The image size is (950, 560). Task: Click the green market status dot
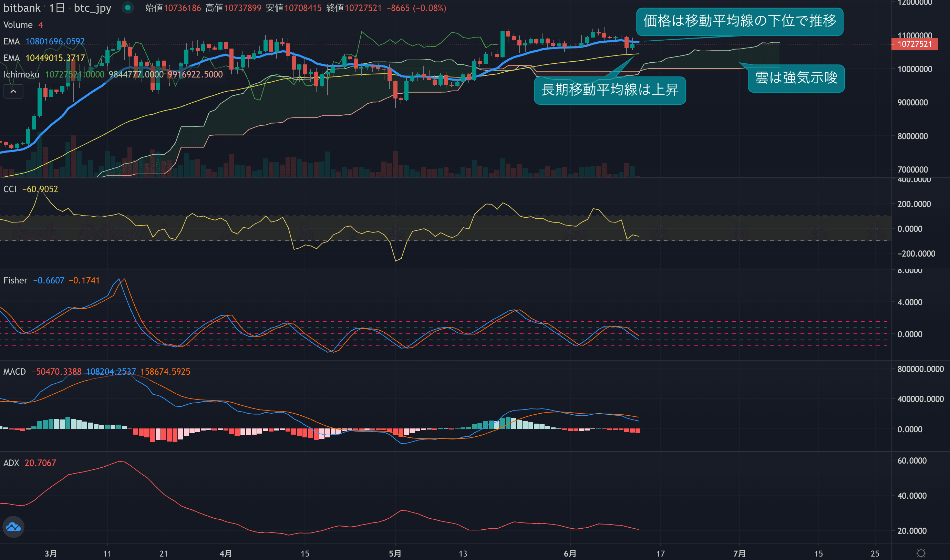[x=127, y=8]
